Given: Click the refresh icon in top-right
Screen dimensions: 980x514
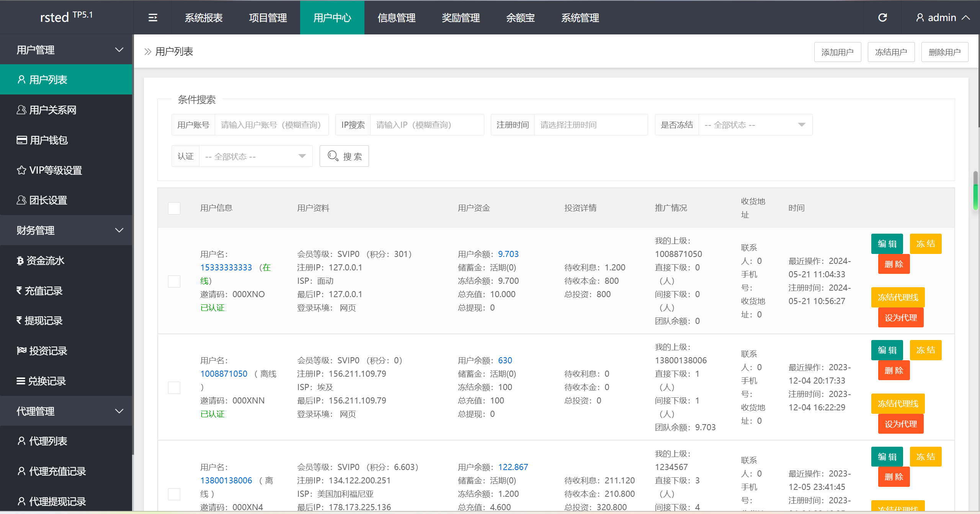Looking at the screenshot, I should point(883,18).
